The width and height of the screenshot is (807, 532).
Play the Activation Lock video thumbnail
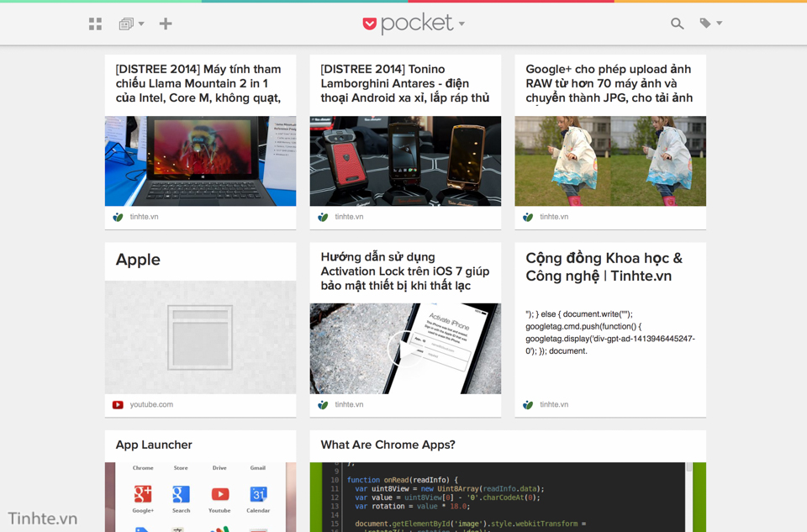[405, 349]
